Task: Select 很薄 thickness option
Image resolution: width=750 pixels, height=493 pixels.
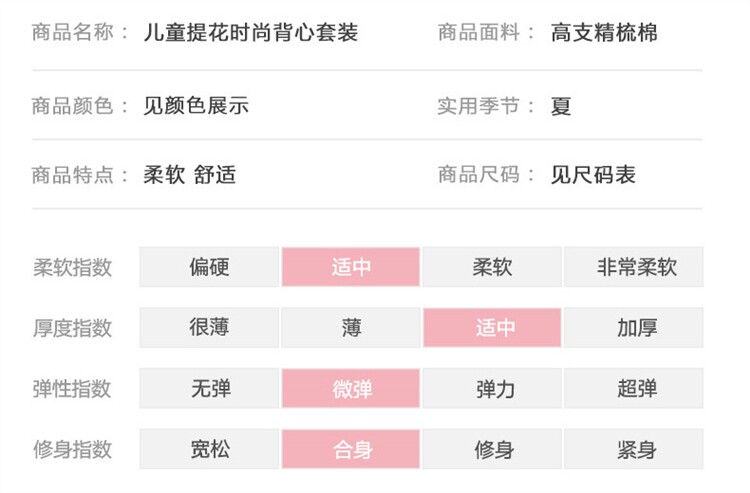Action: click(209, 328)
